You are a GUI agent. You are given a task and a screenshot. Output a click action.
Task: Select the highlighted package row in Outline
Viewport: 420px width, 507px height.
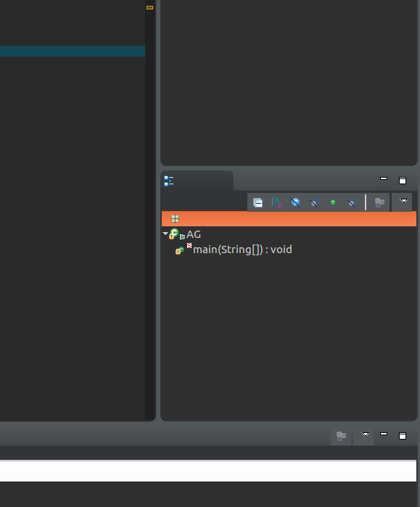289,219
